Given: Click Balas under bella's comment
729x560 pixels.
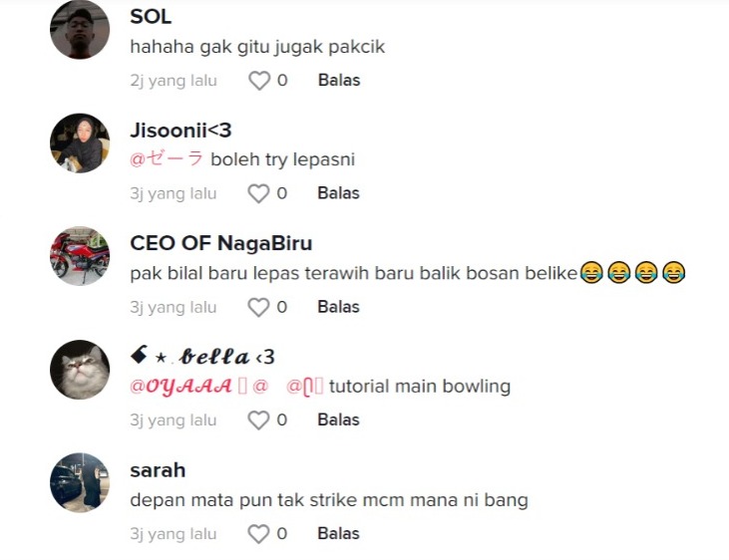Looking at the screenshot, I should [x=338, y=420].
